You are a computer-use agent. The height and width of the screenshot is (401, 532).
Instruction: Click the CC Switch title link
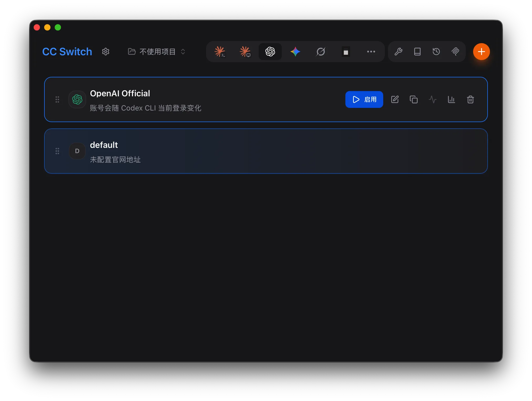pyautogui.click(x=67, y=52)
